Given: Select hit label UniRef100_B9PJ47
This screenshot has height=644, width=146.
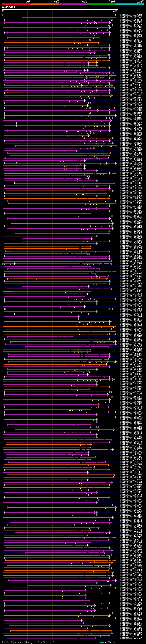Looking at the screenshot, I should (x=131, y=123).
